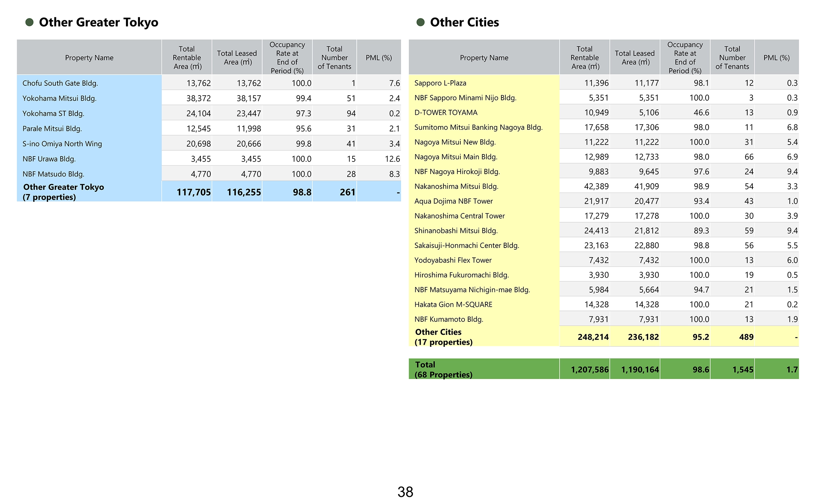Viewport: 813px width, 504px height.
Task: Click page number 38 at bottom
Action: tap(405, 492)
